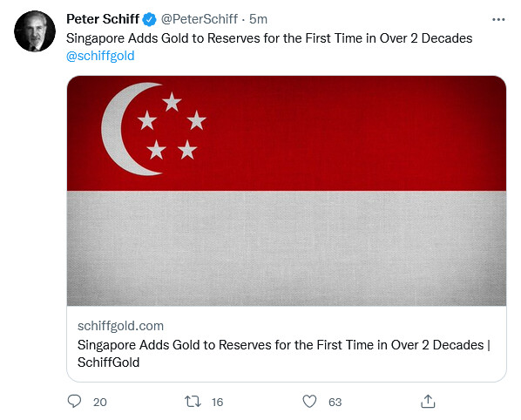Click the five stars on the flag image
Image resolution: width=521 pixels, height=420 pixels.
(172, 125)
